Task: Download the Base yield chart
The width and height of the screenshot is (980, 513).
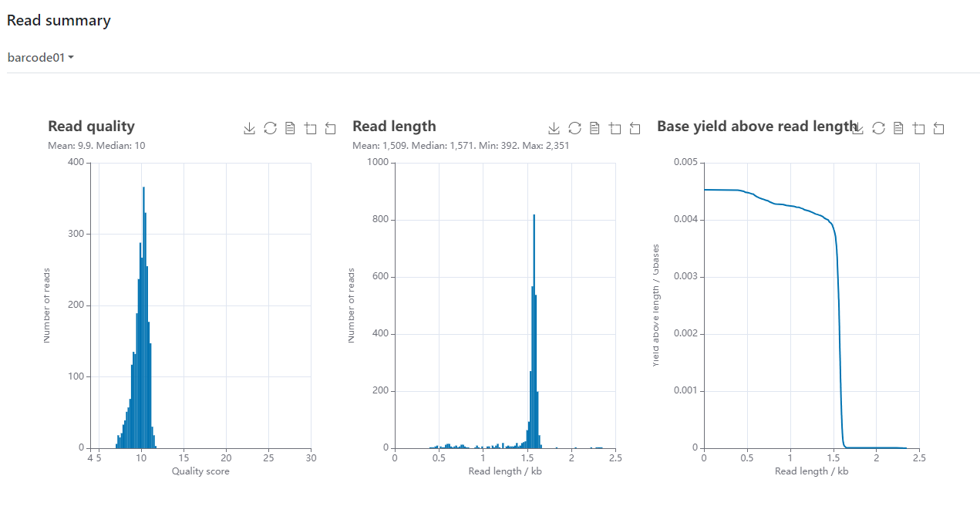Action: click(857, 128)
